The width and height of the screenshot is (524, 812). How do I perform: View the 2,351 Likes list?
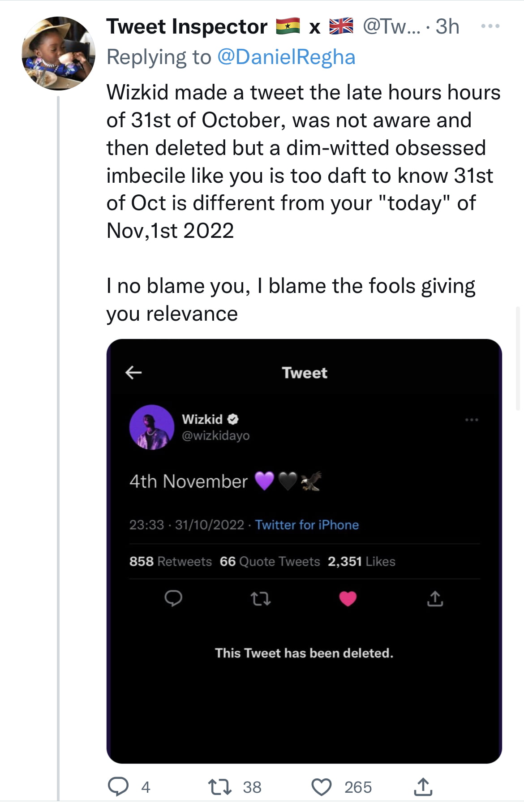pos(361,561)
